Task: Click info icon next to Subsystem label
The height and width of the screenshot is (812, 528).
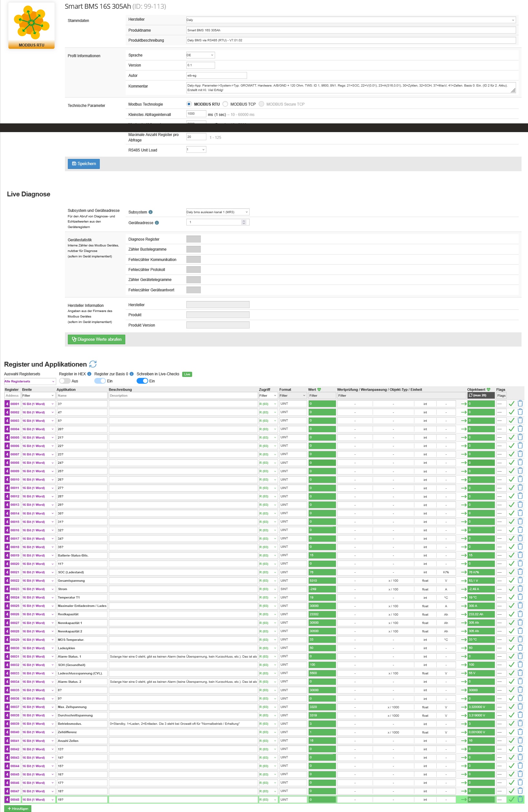Action: (x=150, y=212)
